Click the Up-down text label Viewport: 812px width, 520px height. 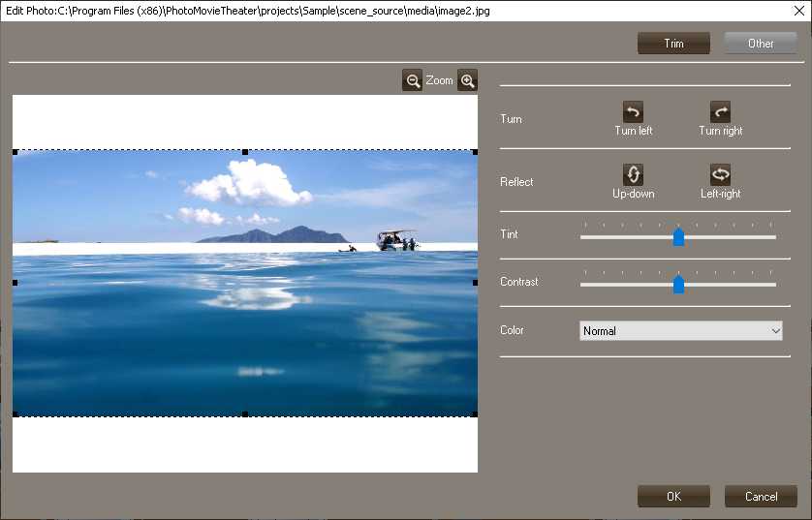click(633, 194)
